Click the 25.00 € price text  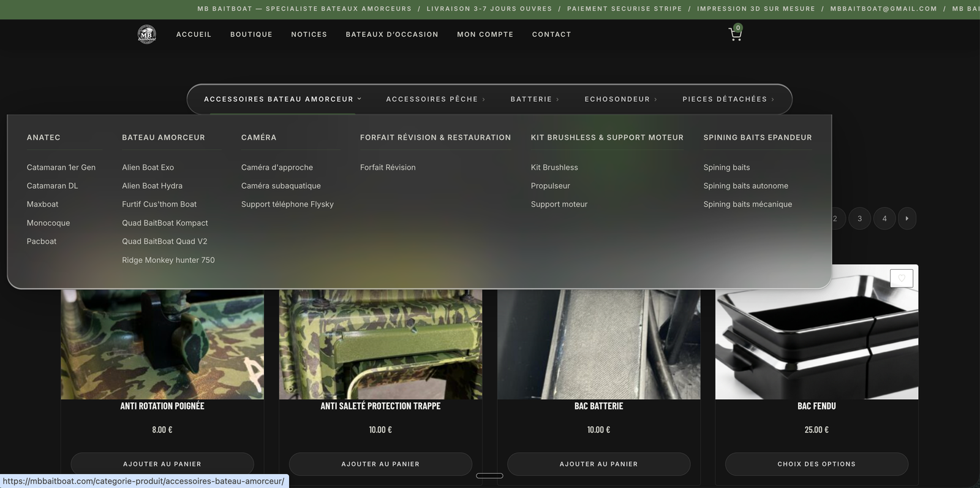click(x=816, y=430)
